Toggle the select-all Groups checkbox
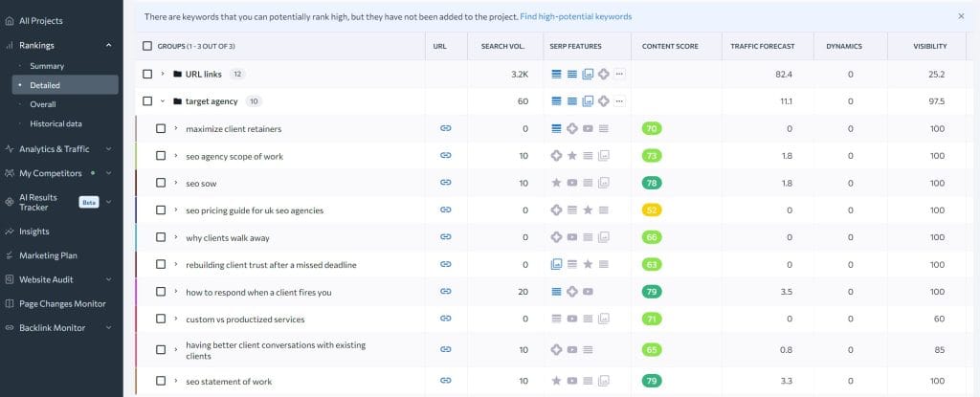The height and width of the screenshot is (397, 980). (x=147, y=46)
